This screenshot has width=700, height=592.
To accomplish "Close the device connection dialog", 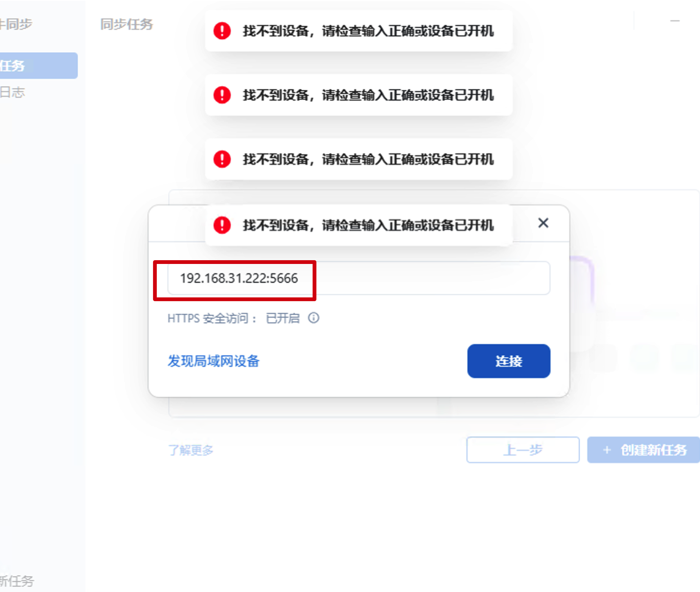I will [x=543, y=223].
